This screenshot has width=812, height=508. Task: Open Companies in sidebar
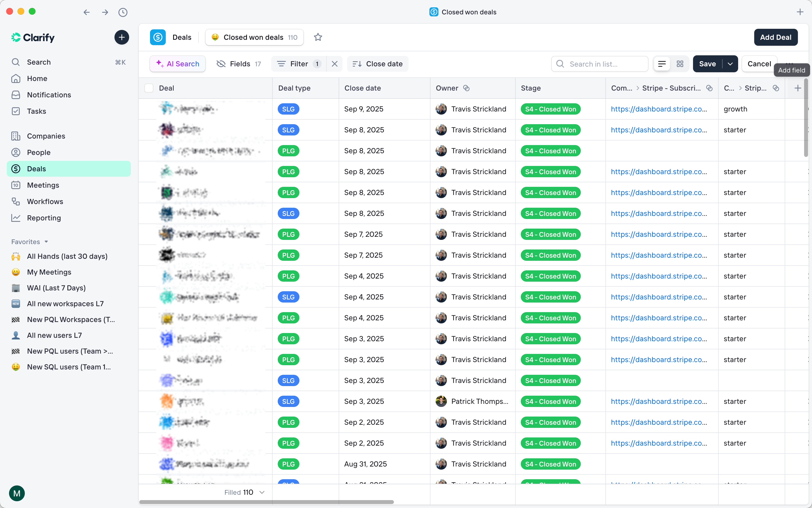click(x=69, y=136)
